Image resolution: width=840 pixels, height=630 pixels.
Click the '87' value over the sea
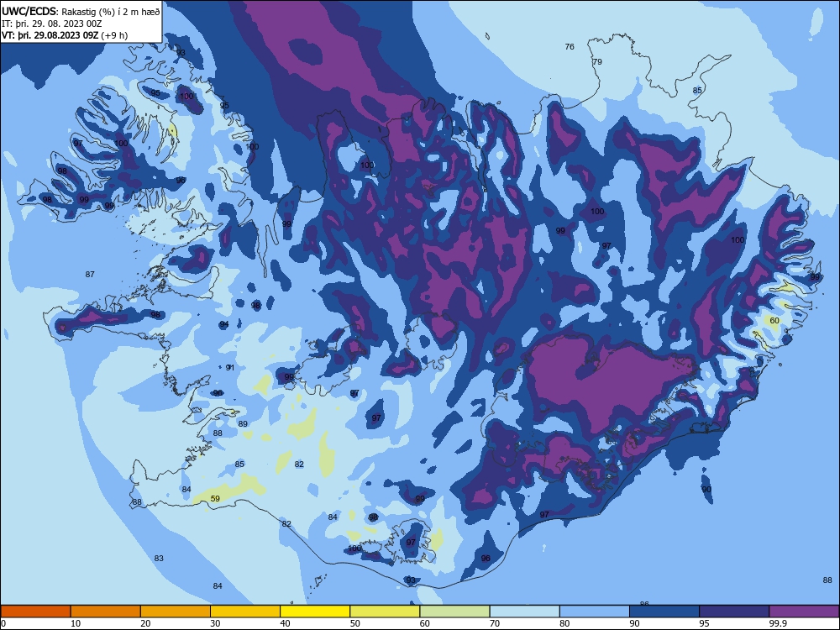(x=90, y=275)
